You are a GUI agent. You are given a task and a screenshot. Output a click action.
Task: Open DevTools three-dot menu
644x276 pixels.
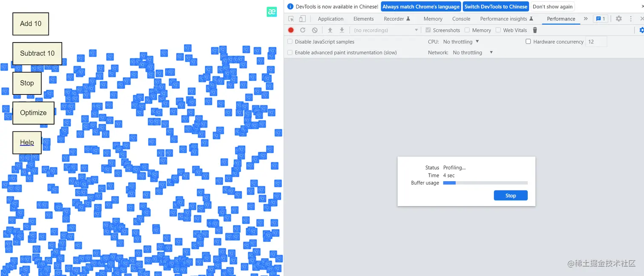(x=631, y=19)
